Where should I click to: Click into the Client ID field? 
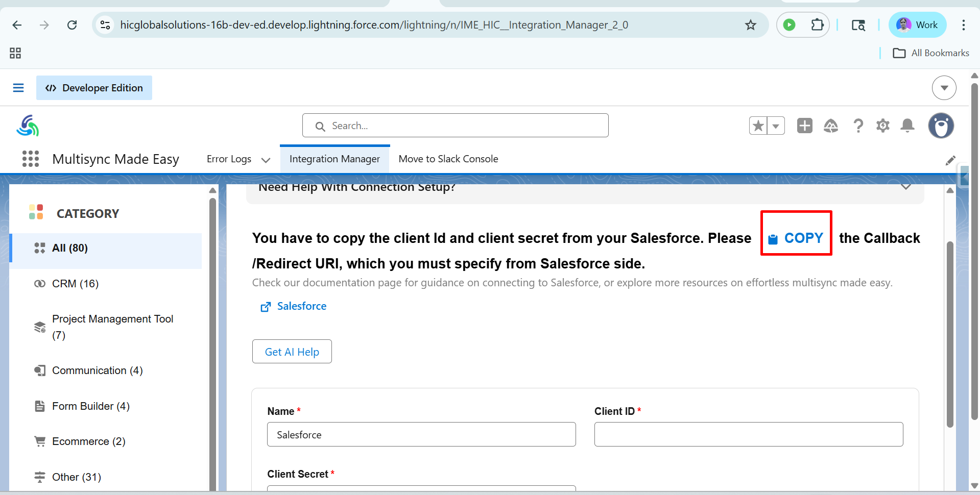pos(749,434)
